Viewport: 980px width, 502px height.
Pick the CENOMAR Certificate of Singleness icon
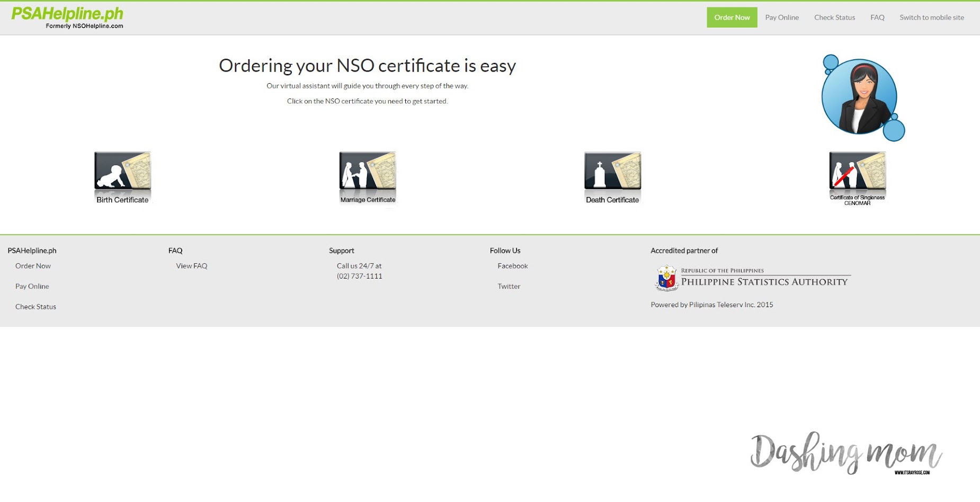pyautogui.click(x=857, y=178)
